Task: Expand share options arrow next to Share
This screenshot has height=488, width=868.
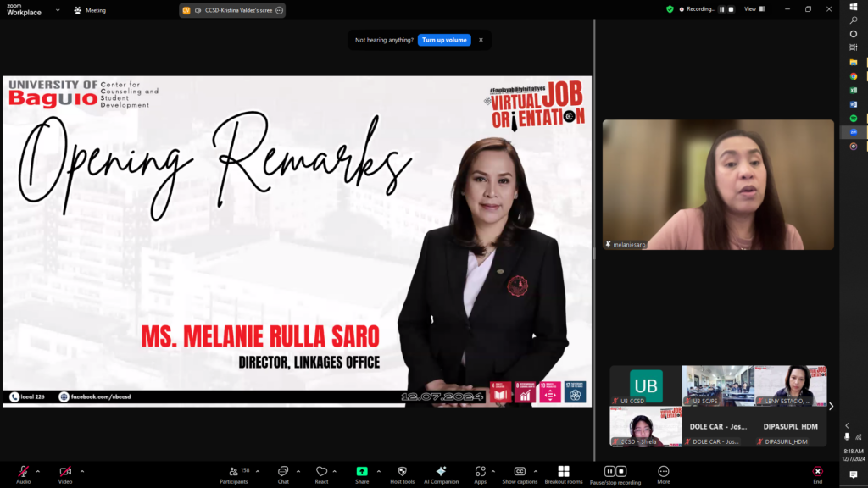Action: [379, 471]
